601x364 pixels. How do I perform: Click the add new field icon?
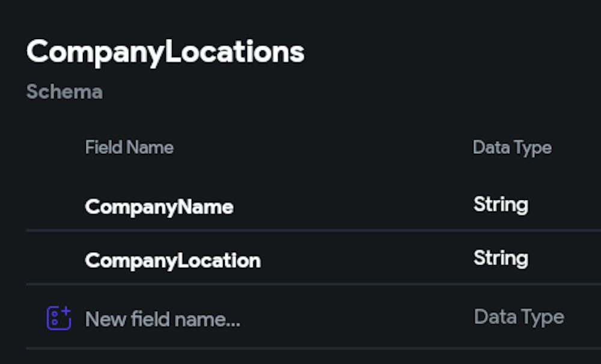click(x=59, y=318)
